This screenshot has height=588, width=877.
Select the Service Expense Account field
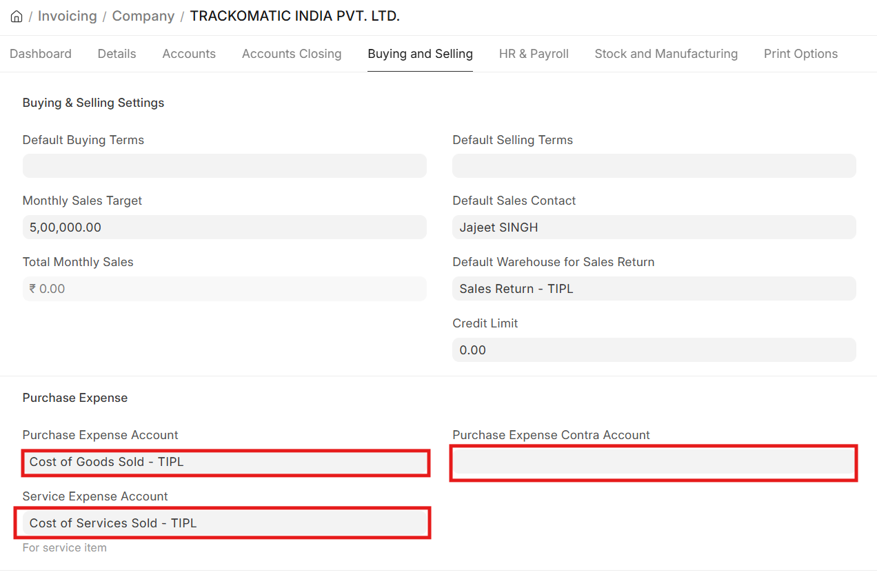coord(224,523)
